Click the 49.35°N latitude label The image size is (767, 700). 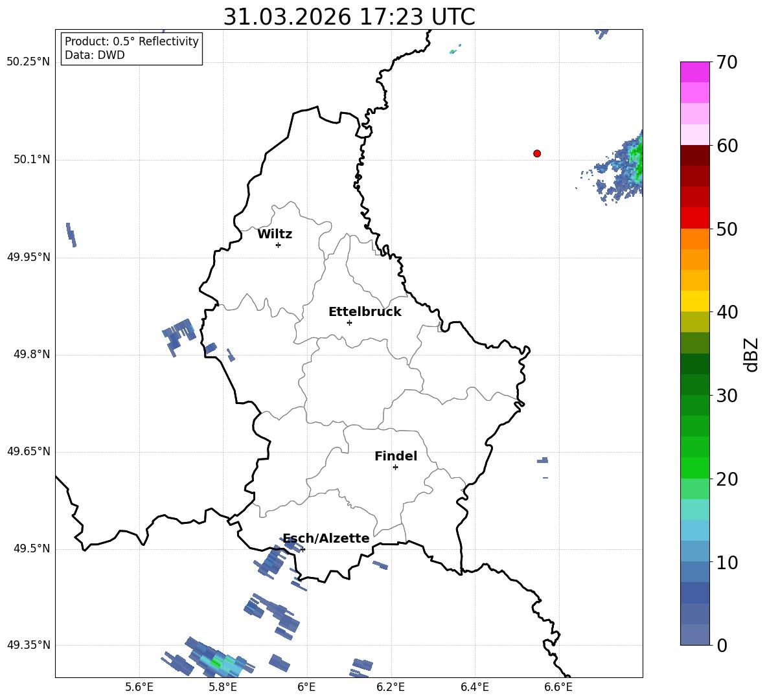click(29, 645)
